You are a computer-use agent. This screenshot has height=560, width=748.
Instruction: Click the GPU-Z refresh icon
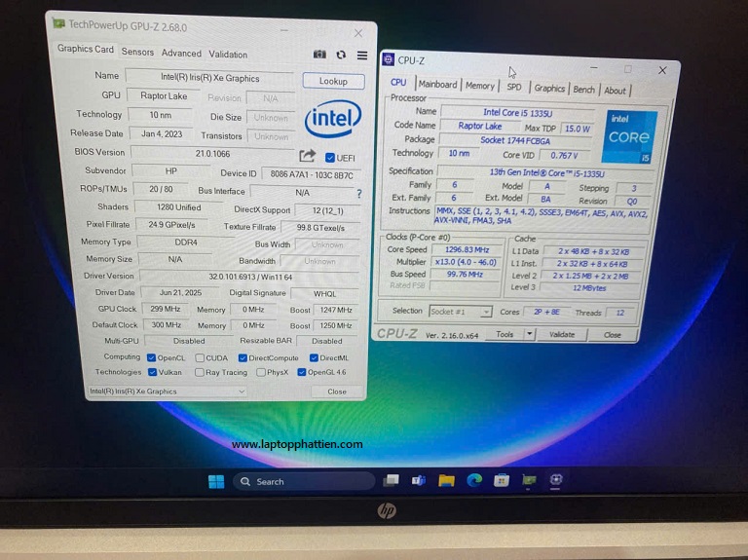[x=341, y=55]
